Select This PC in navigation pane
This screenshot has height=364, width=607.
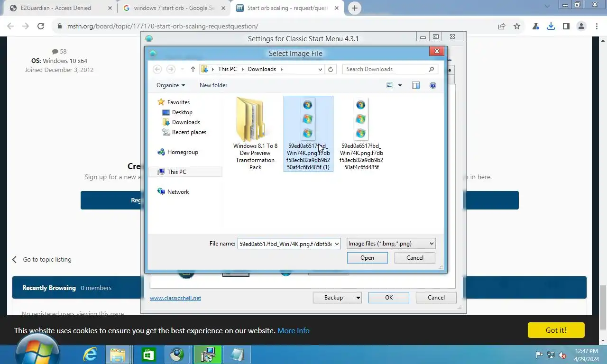click(176, 172)
